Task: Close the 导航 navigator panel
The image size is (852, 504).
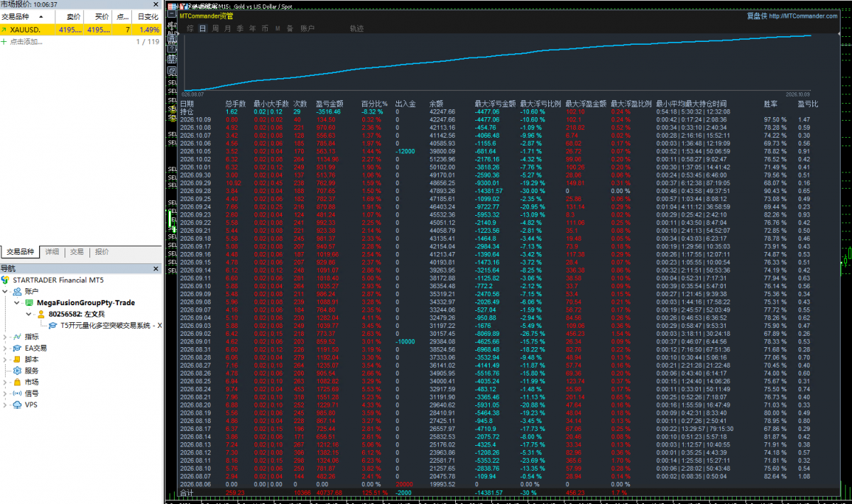Action: point(157,268)
